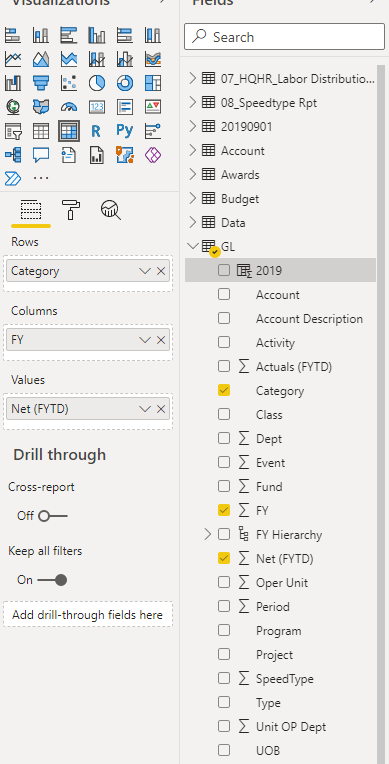Insert the Power Automate visual
Screen dimensions: 389x764
pos(13,178)
